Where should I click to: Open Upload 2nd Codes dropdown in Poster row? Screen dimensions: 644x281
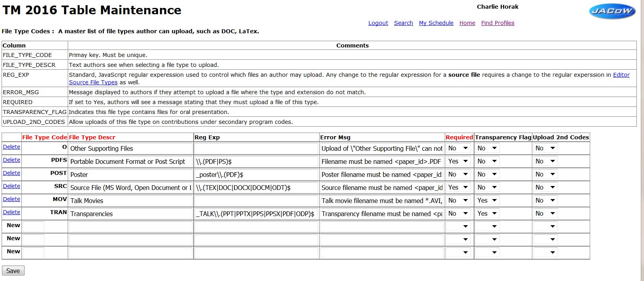[x=546, y=175]
